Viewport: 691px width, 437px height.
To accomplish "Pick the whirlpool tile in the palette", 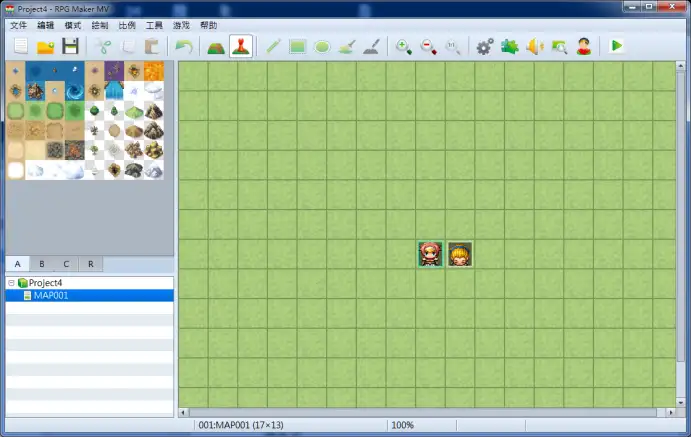I will pyautogui.click(x=74, y=91).
